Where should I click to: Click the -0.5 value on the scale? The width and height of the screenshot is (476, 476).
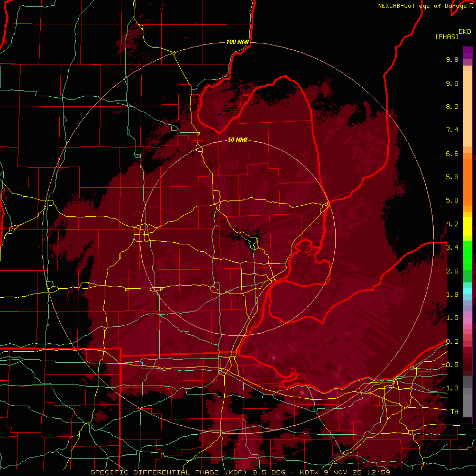click(x=450, y=365)
